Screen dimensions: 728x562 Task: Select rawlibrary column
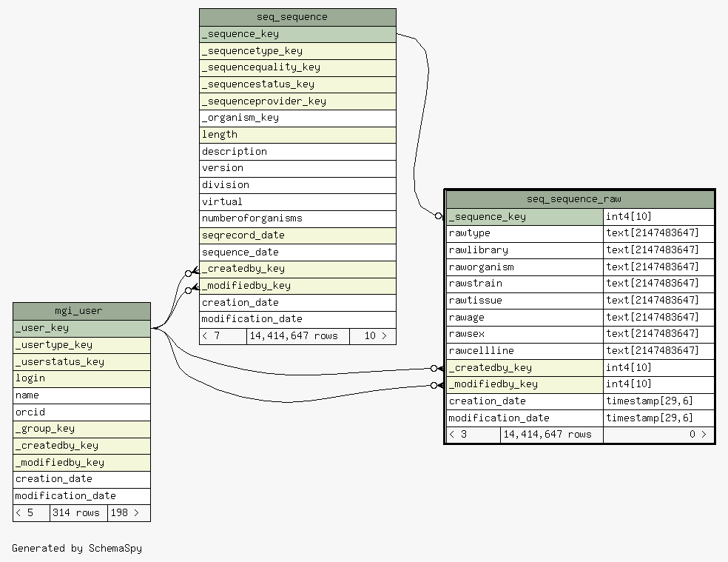(x=525, y=250)
